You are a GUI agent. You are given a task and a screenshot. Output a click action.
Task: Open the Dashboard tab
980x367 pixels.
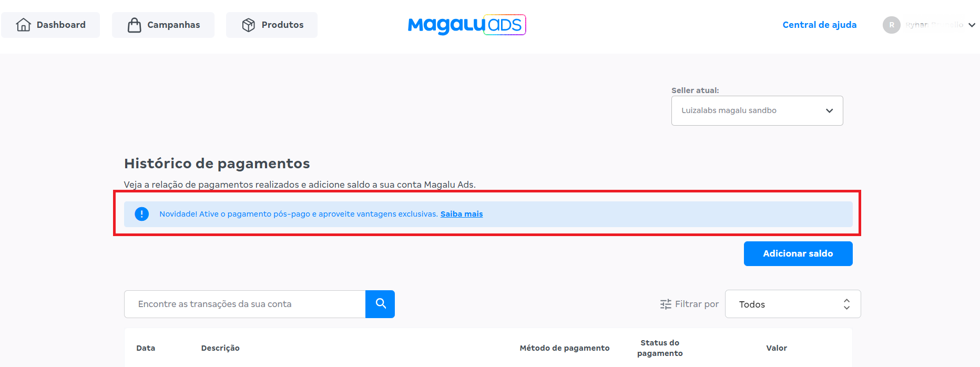(x=50, y=25)
